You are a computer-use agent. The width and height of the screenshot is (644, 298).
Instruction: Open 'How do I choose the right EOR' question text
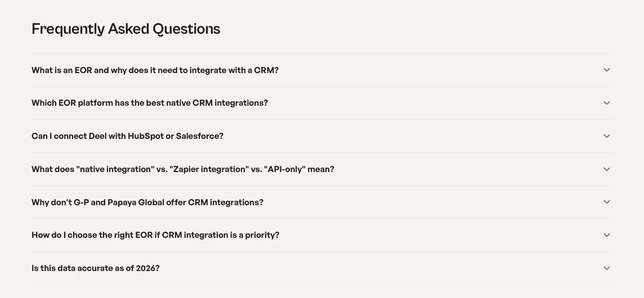click(x=155, y=235)
